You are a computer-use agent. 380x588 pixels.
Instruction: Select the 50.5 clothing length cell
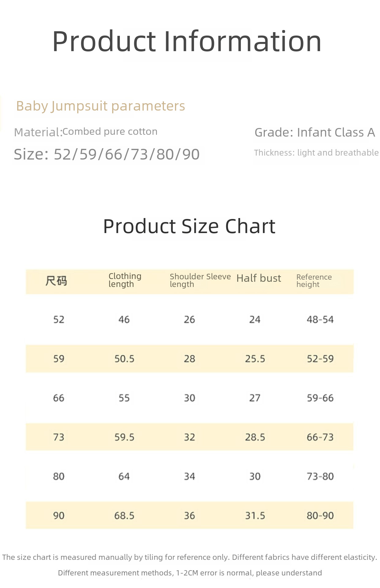[124, 359]
